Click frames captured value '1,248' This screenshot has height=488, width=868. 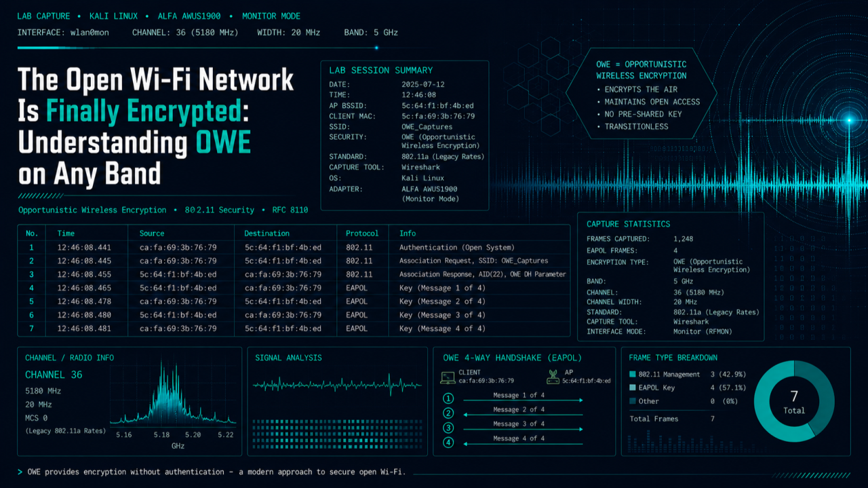click(x=684, y=239)
